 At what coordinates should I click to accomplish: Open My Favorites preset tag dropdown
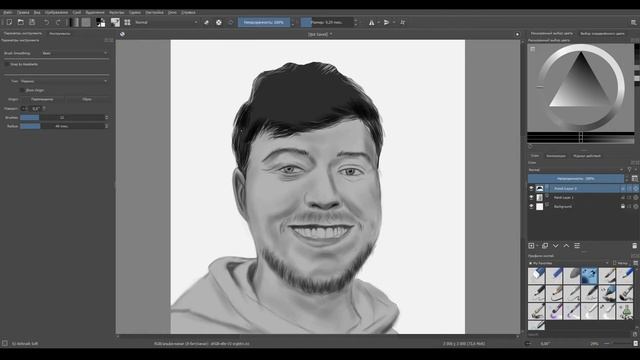569,263
